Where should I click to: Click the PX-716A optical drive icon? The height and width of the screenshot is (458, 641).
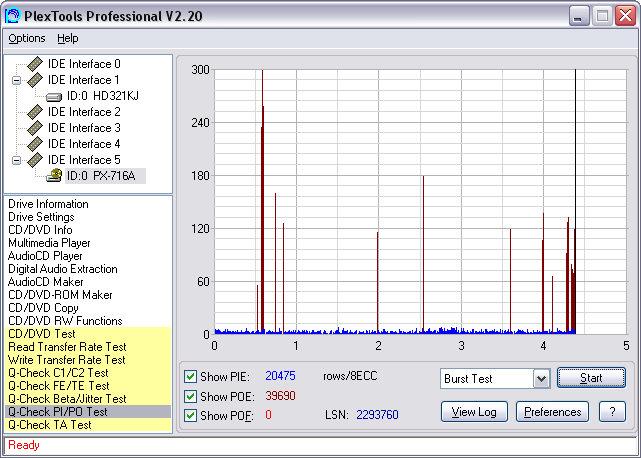click(54, 175)
